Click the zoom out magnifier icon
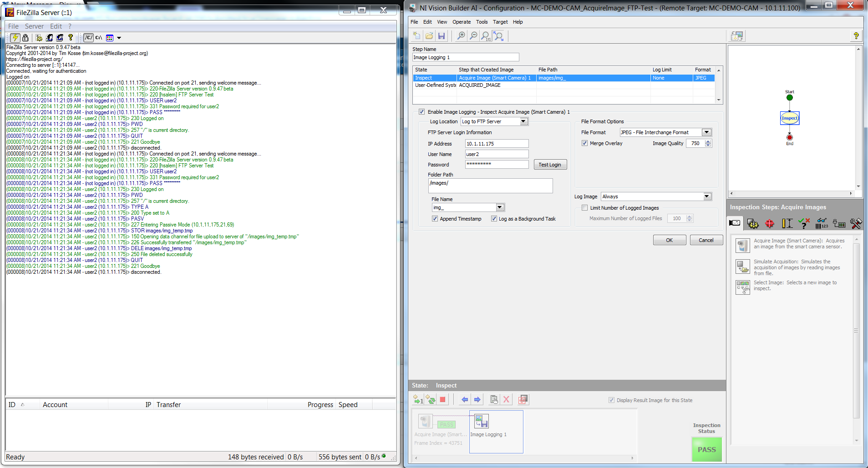Viewport: 868px width, 468px height. pyautogui.click(x=473, y=35)
